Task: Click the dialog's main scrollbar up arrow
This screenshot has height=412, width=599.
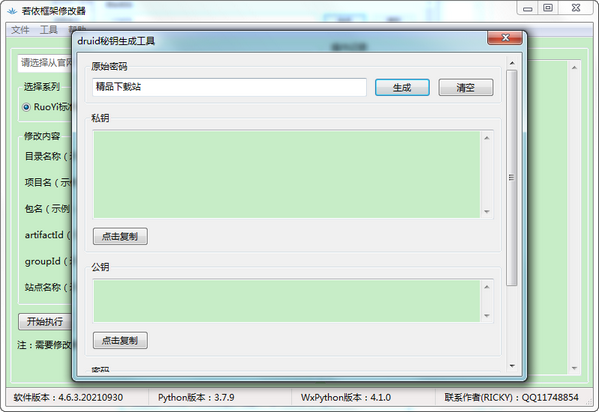Action: [x=512, y=63]
